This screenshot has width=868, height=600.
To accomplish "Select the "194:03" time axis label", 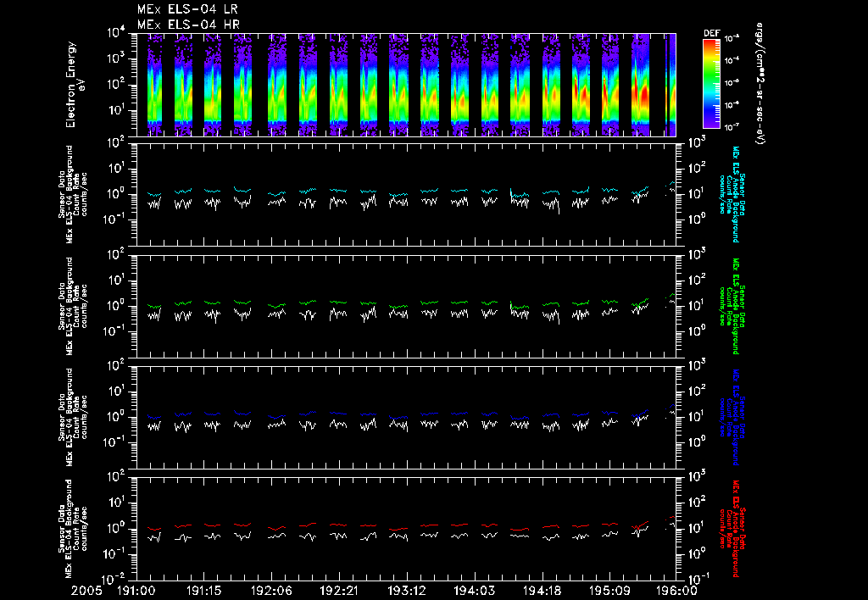I will click(x=474, y=591).
